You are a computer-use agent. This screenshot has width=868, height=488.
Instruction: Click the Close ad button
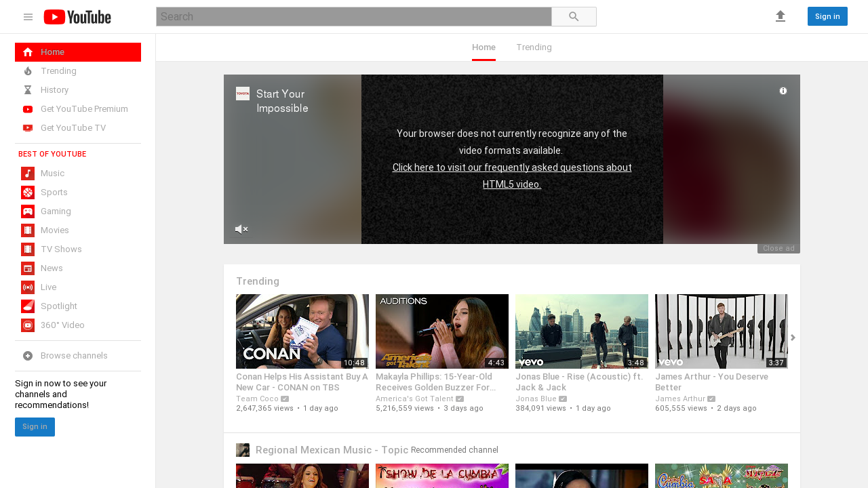[778, 248]
